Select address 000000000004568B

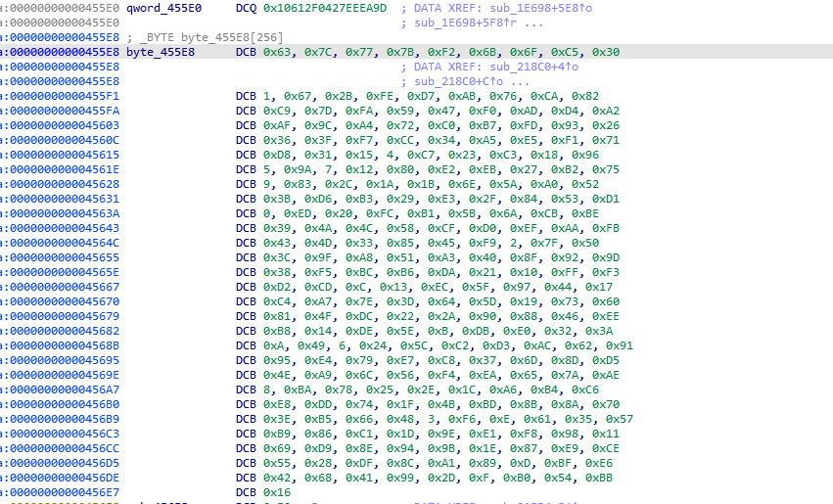(65, 345)
